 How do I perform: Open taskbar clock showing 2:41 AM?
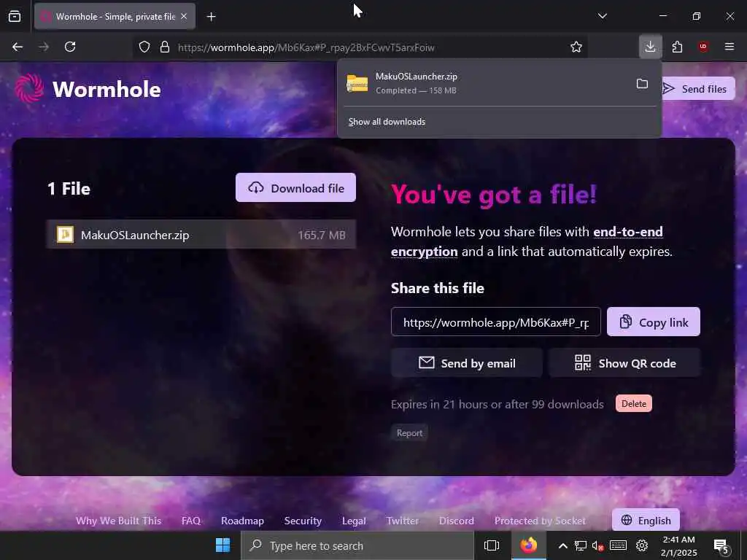pyautogui.click(x=678, y=545)
